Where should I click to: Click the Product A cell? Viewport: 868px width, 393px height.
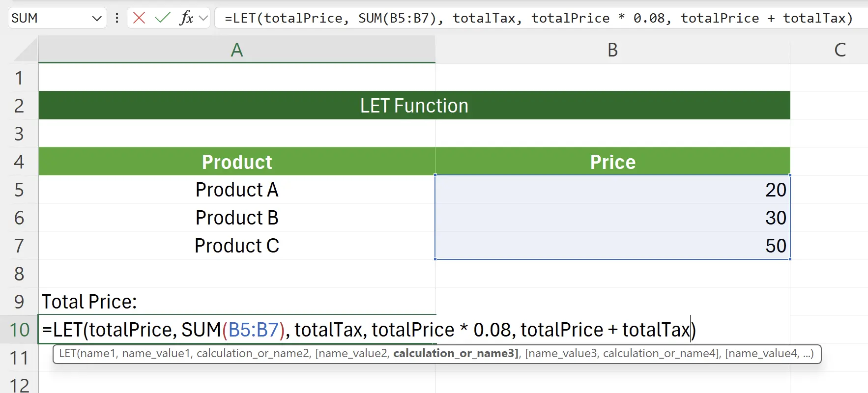click(237, 190)
